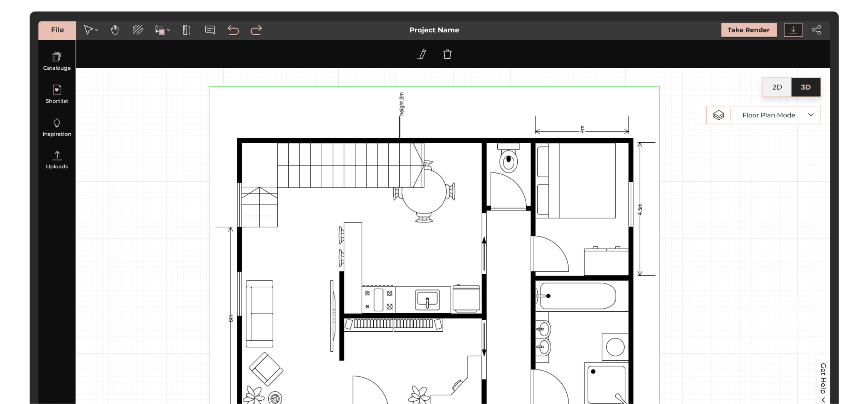
Task: Delete selection using the trash icon
Action: pos(447,55)
